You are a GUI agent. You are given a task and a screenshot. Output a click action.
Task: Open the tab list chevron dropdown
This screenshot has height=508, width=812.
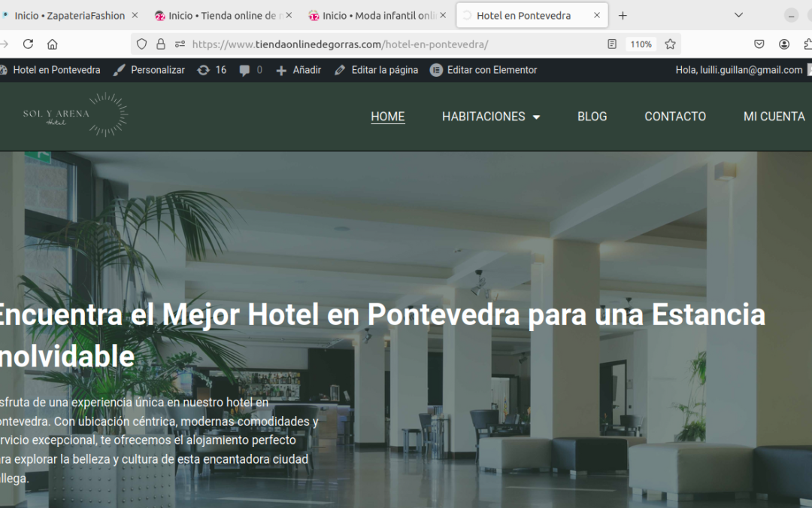(737, 14)
